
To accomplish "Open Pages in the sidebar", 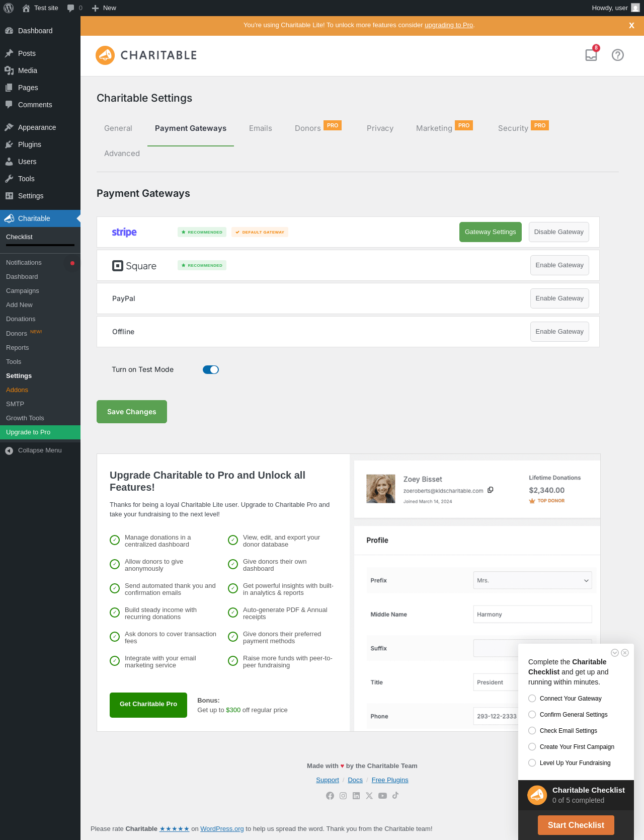I will (40, 88).
